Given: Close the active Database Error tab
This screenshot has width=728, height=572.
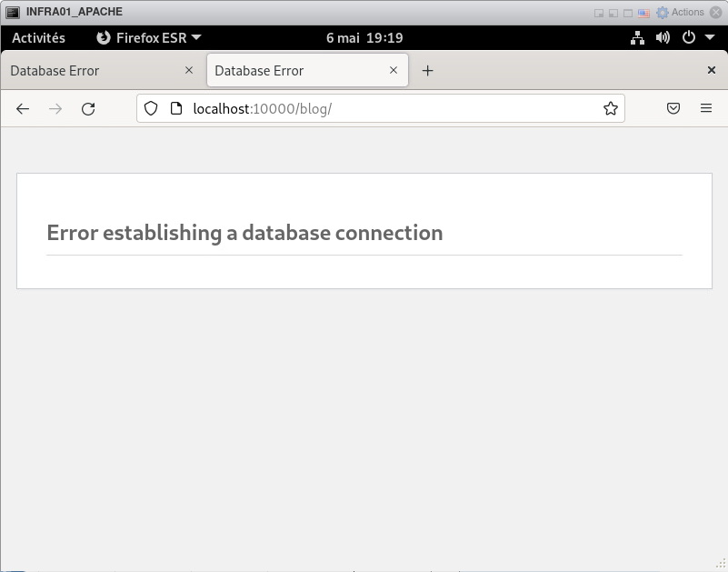Looking at the screenshot, I should pyautogui.click(x=394, y=70).
